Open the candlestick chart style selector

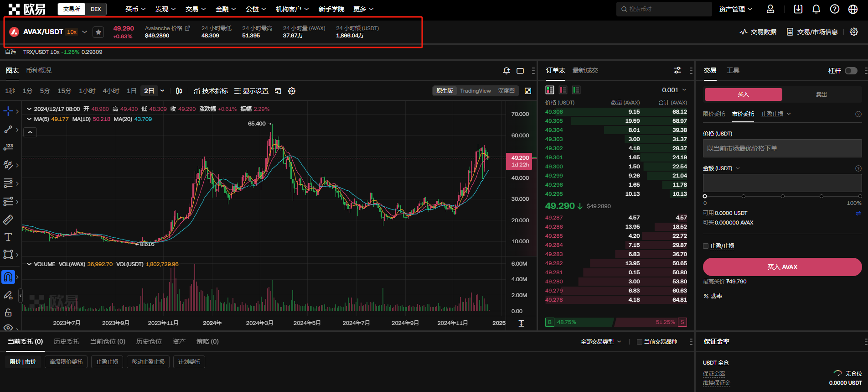(x=179, y=91)
